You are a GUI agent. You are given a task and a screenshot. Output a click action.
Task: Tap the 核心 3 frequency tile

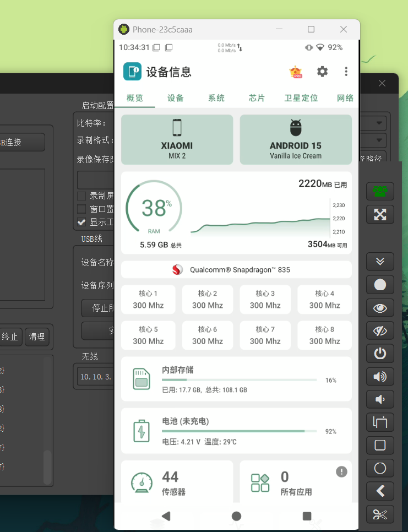coord(265,300)
